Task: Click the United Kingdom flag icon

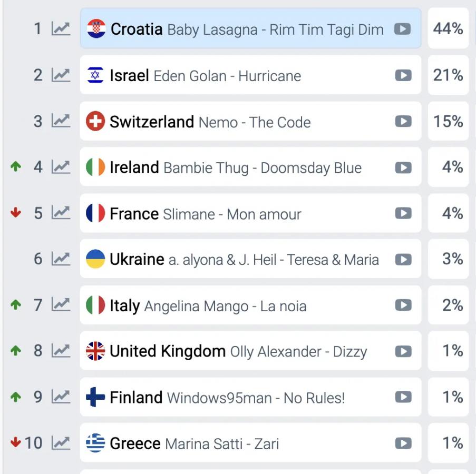Action: pos(95,351)
